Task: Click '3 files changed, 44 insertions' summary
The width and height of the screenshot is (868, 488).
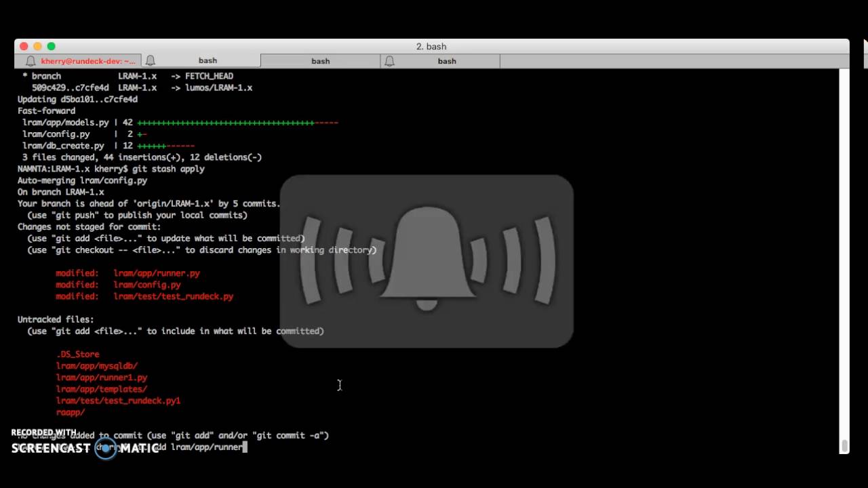Action: click(142, 157)
